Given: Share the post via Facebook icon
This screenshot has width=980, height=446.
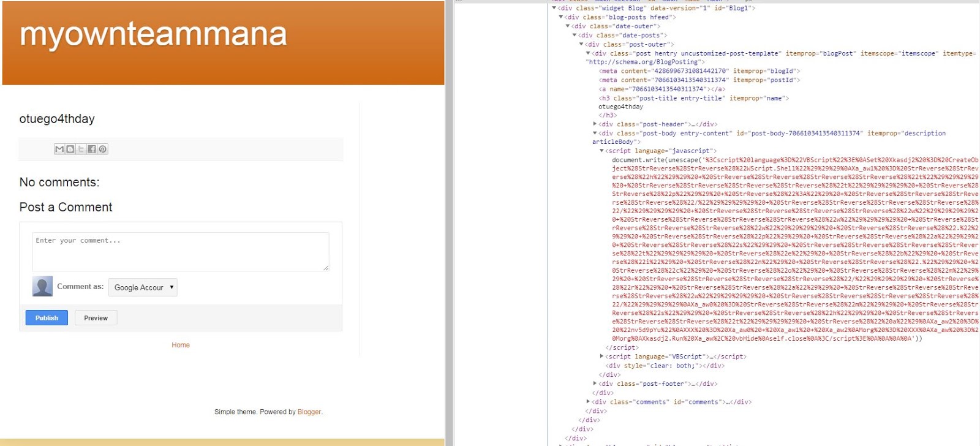Looking at the screenshot, I should [x=92, y=149].
